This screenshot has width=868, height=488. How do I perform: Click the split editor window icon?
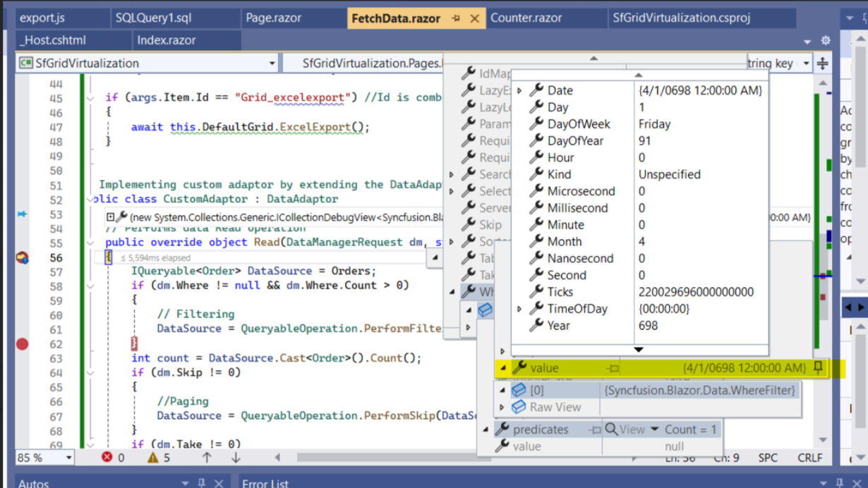click(x=823, y=63)
